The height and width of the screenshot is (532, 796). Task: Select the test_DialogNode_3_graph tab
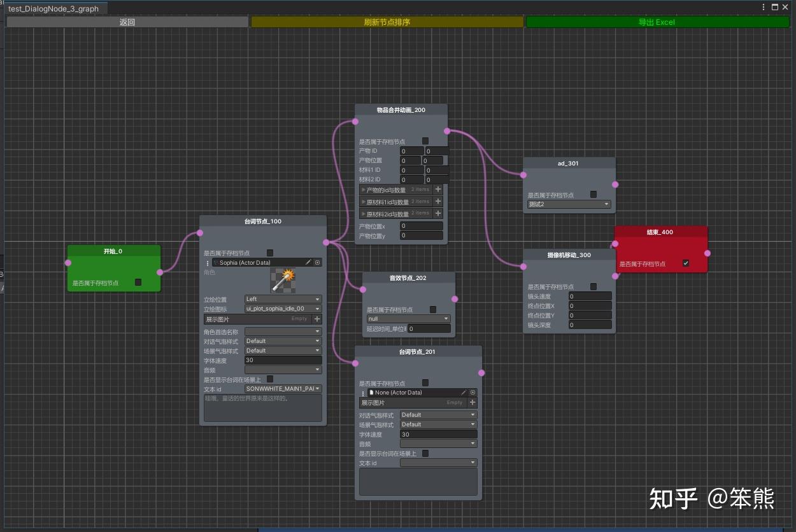(x=54, y=9)
